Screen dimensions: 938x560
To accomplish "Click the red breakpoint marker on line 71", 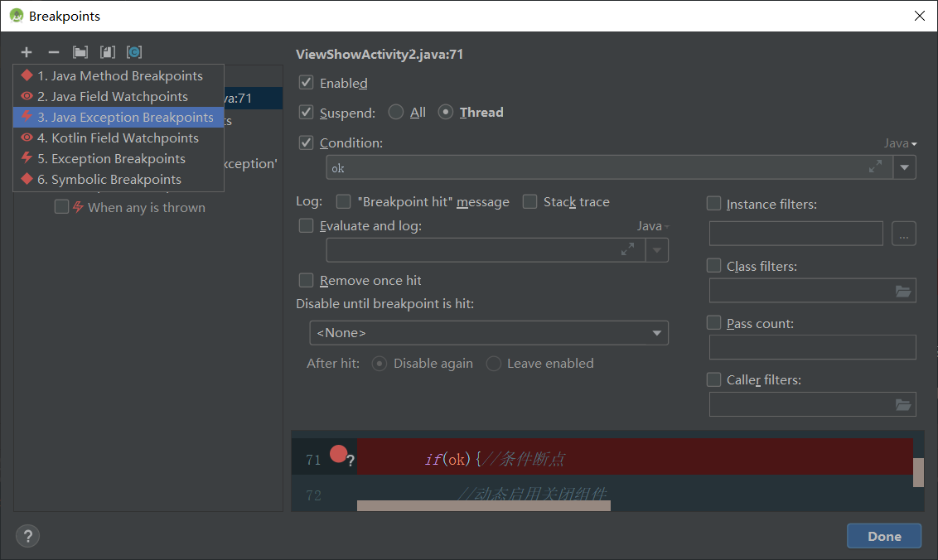I will [338, 454].
